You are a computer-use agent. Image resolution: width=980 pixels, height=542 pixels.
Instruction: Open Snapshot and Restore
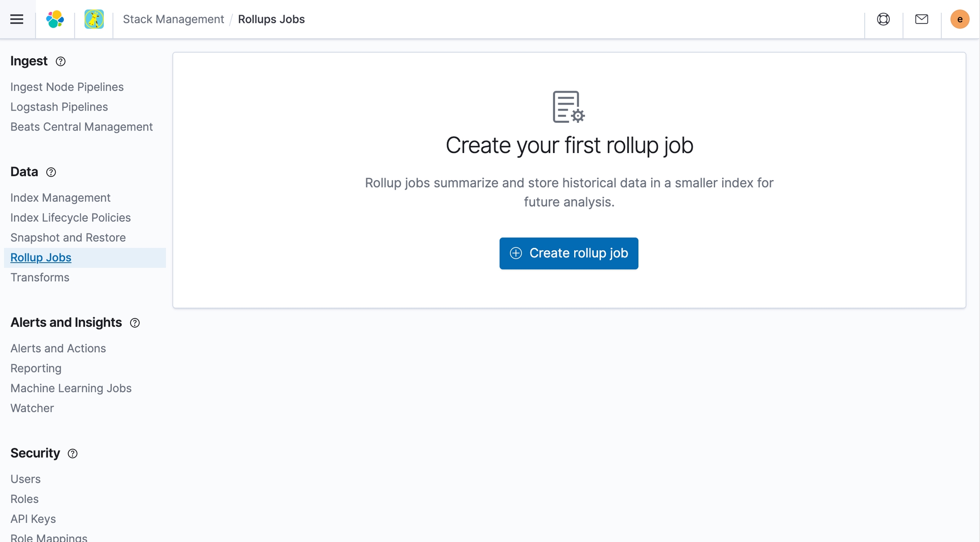pos(68,237)
